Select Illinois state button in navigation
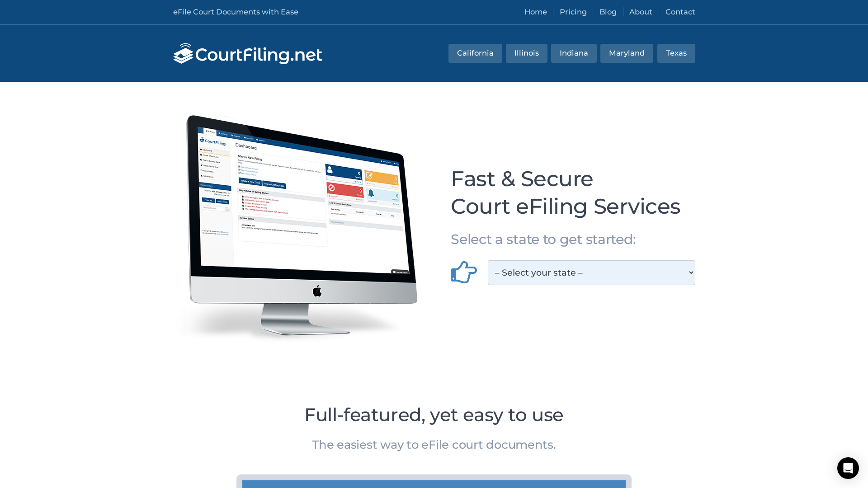The image size is (868, 488). tap(526, 53)
